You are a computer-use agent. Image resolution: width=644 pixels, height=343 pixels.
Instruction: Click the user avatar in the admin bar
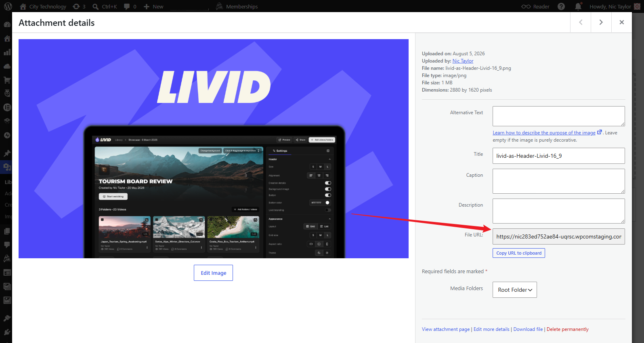point(637,6)
